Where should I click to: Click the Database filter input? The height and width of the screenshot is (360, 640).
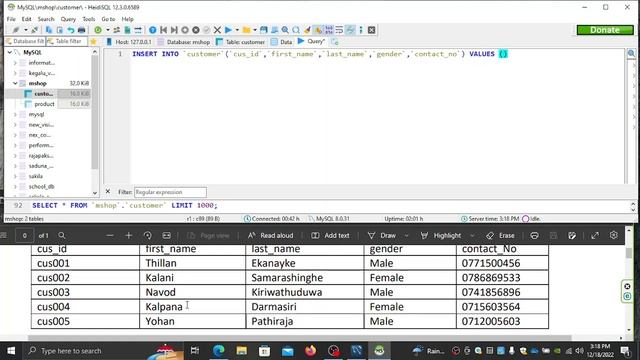[24, 41]
